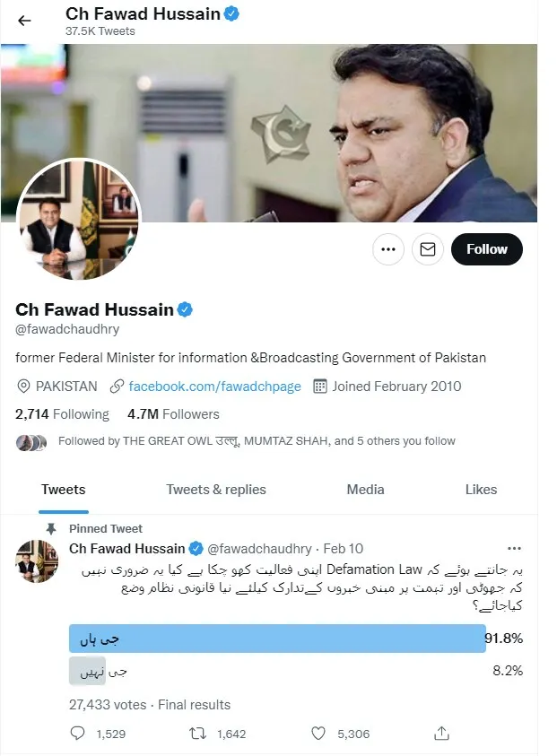Image resolution: width=557 pixels, height=756 pixels.
Task: Share the pinned tweet
Action: click(441, 734)
